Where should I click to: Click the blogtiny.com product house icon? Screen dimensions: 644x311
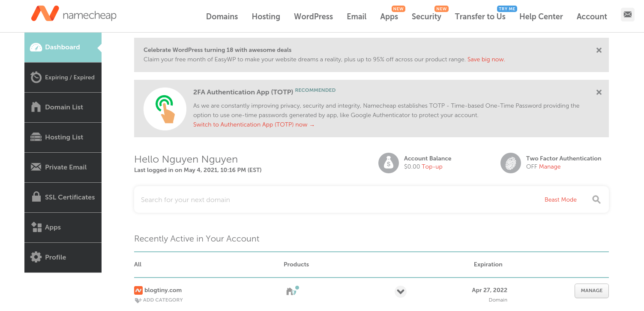291,291
